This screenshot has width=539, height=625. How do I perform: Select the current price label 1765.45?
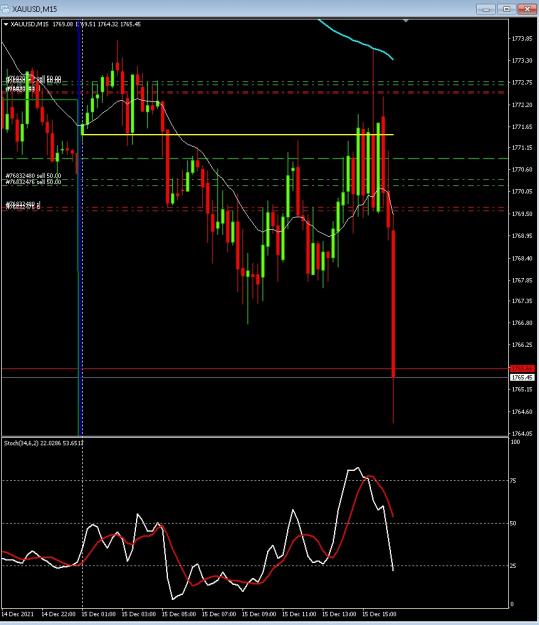tap(522, 377)
